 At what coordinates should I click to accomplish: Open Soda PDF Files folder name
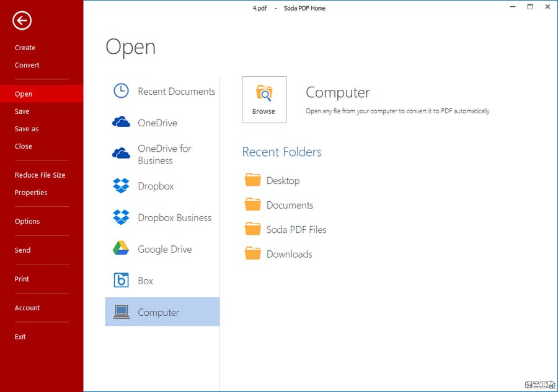(296, 230)
